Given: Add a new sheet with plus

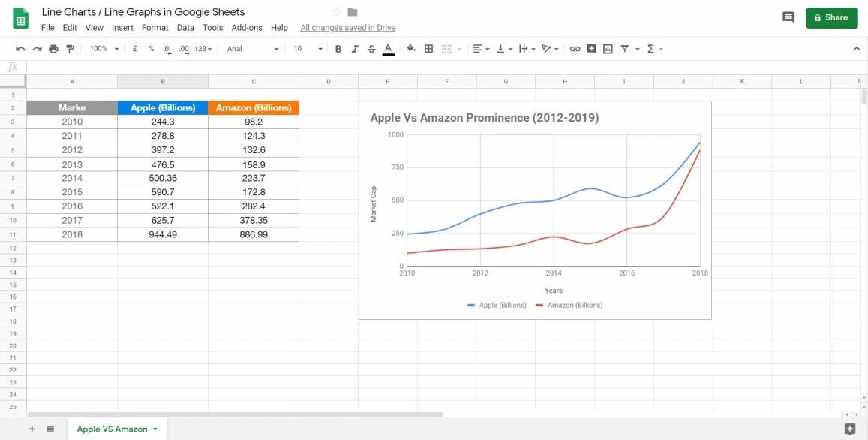Looking at the screenshot, I should pos(32,429).
